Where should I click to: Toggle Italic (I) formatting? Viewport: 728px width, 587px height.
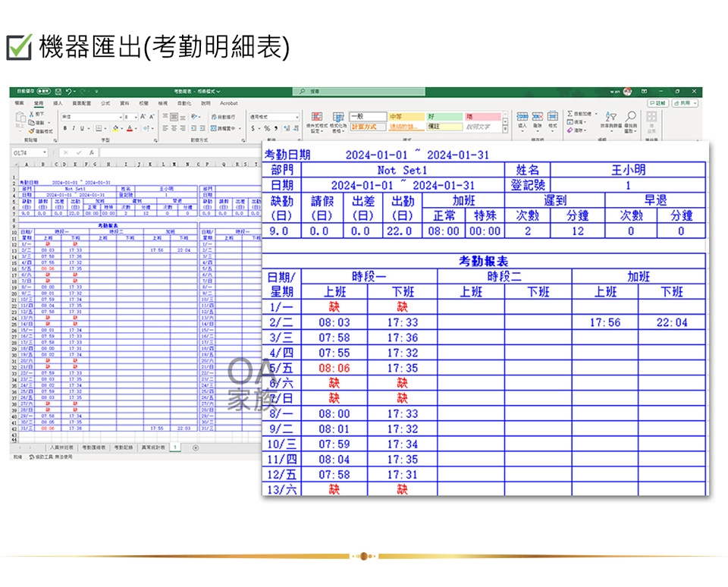74,128
